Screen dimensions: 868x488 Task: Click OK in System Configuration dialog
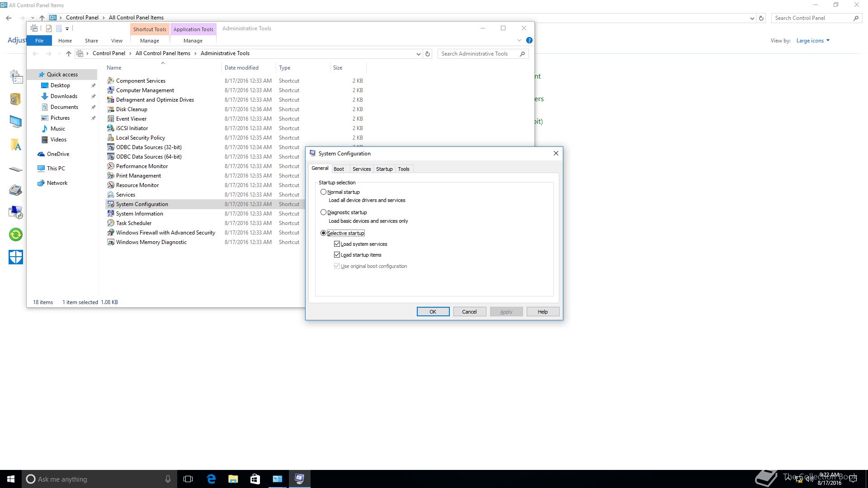click(x=433, y=312)
